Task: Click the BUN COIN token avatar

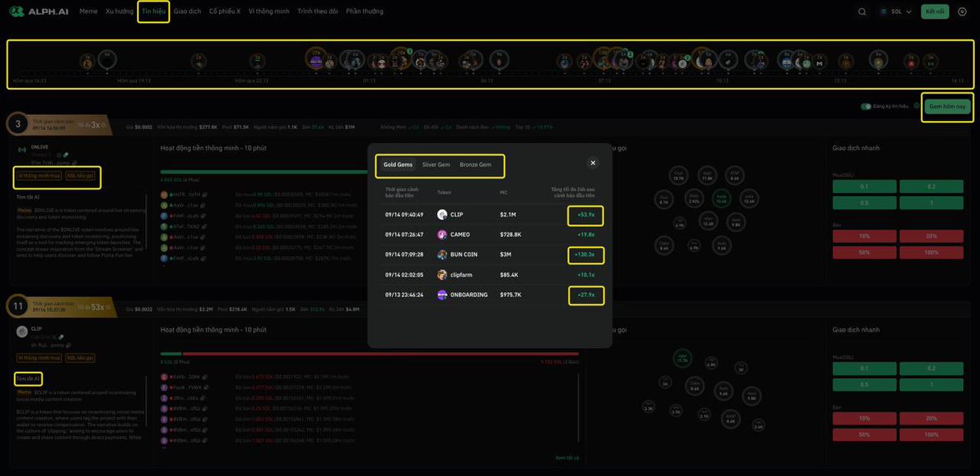Action: click(443, 255)
